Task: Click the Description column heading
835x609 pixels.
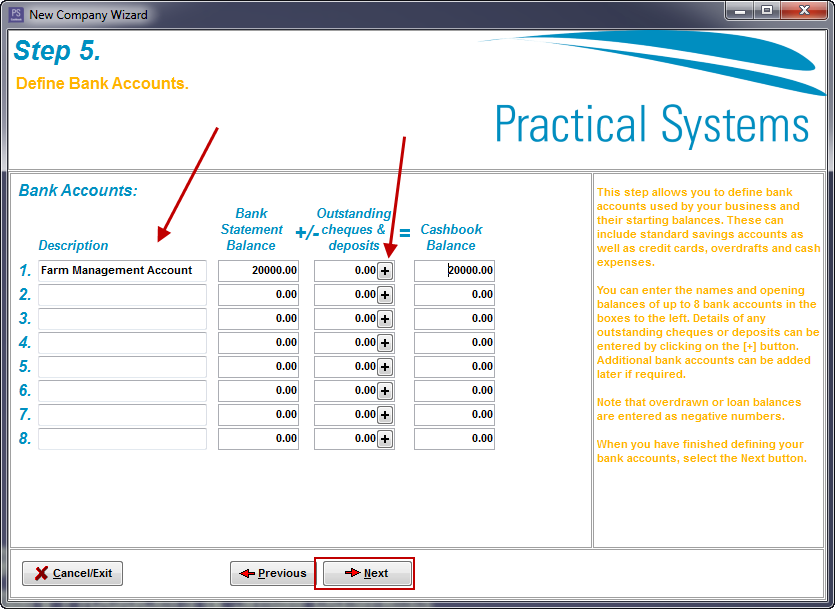Action: 73,245
